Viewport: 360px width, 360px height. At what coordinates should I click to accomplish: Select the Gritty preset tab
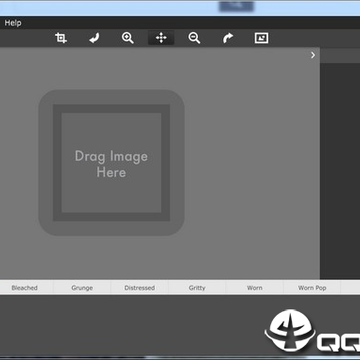(x=197, y=288)
